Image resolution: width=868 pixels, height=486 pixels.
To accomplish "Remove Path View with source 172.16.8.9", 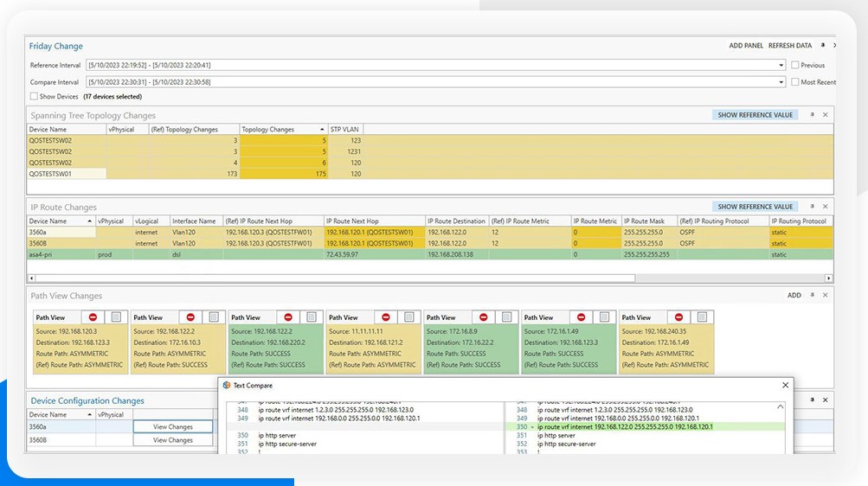I will point(483,317).
